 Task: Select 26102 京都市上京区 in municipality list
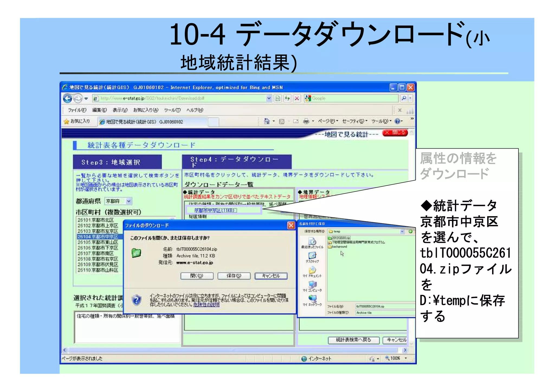coord(98,226)
